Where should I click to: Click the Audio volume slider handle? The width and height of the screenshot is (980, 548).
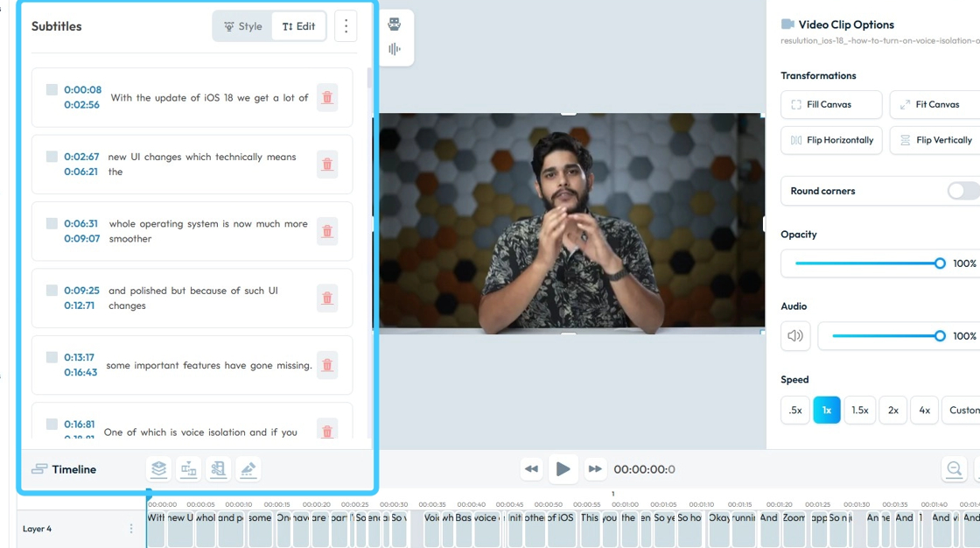(940, 336)
